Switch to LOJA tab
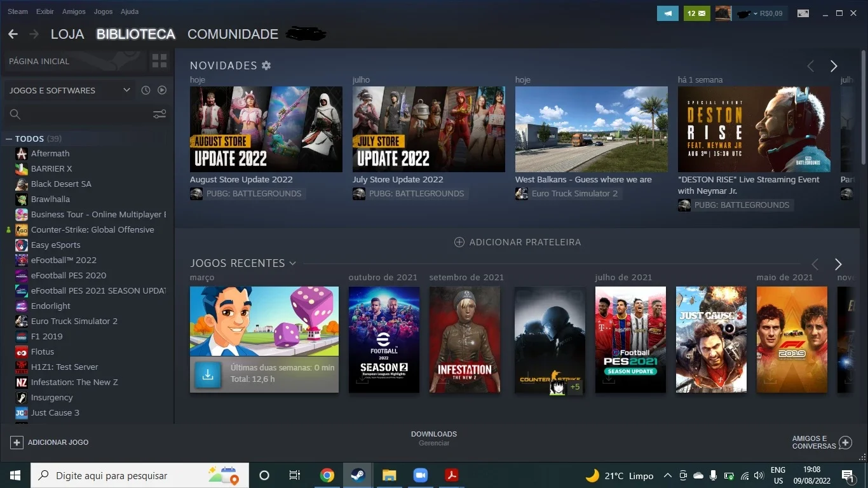The image size is (868, 488). [x=67, y=34]
